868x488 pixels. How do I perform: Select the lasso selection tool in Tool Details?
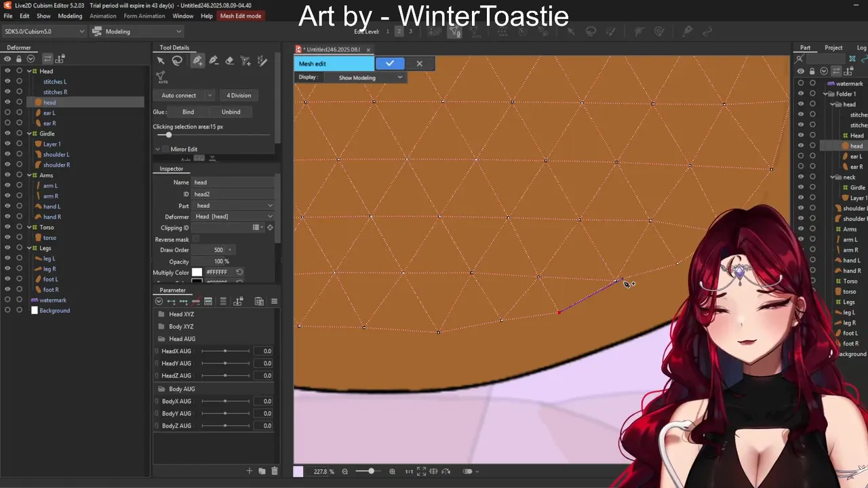click(x=177, y=61)
